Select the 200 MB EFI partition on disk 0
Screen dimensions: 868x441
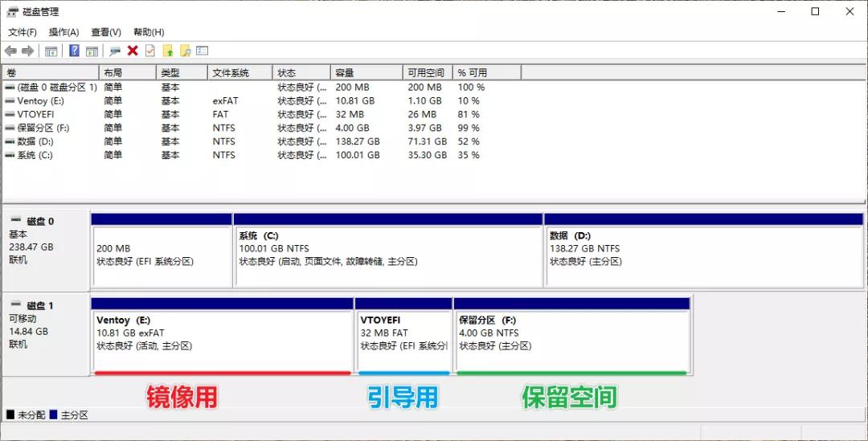(161, 251)
